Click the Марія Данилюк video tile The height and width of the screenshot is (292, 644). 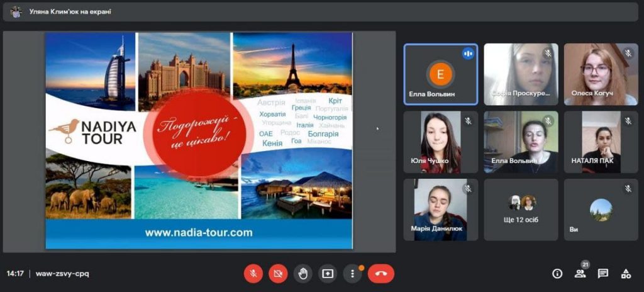point(440,210)
